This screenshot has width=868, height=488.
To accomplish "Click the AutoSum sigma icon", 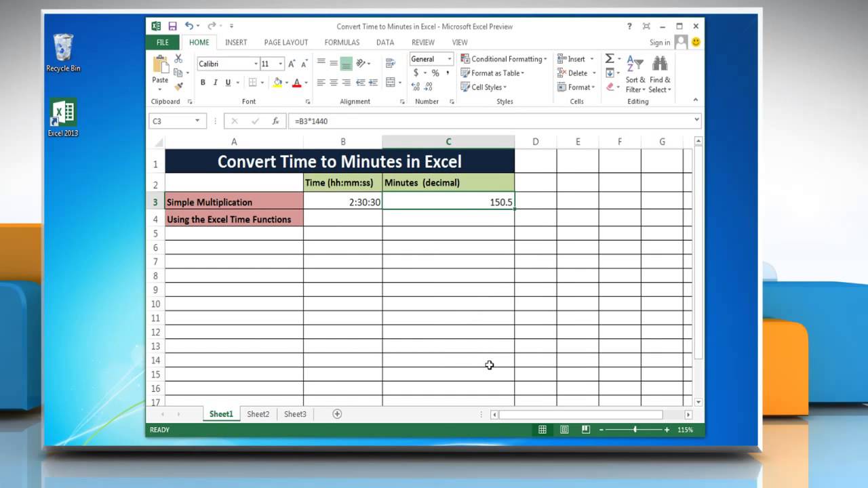I will point(609,59).
